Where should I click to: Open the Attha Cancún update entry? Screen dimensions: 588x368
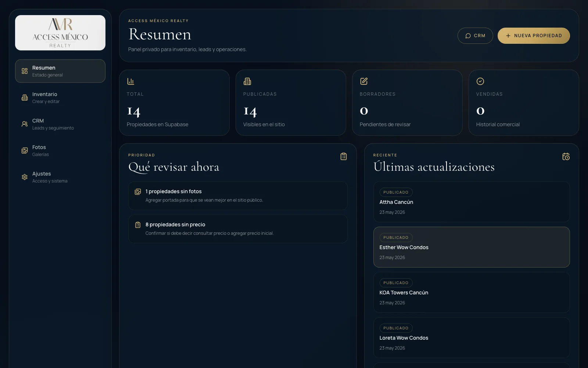pos(472,202)
